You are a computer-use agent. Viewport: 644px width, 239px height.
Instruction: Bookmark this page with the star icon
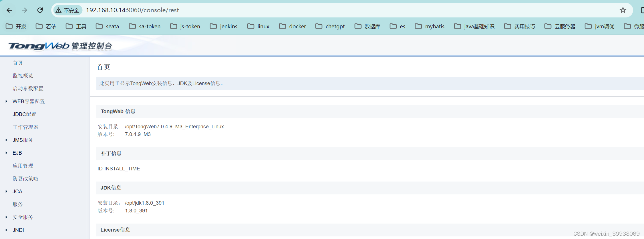coord(623,10)
